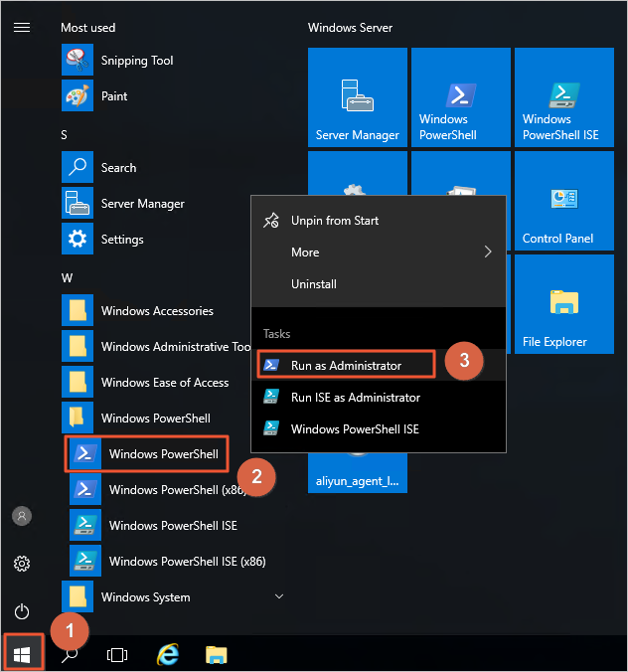This screenshot has height=672, width=628.
Task: Select Windows PowerShell app entry
Action: tap(146, 454)
